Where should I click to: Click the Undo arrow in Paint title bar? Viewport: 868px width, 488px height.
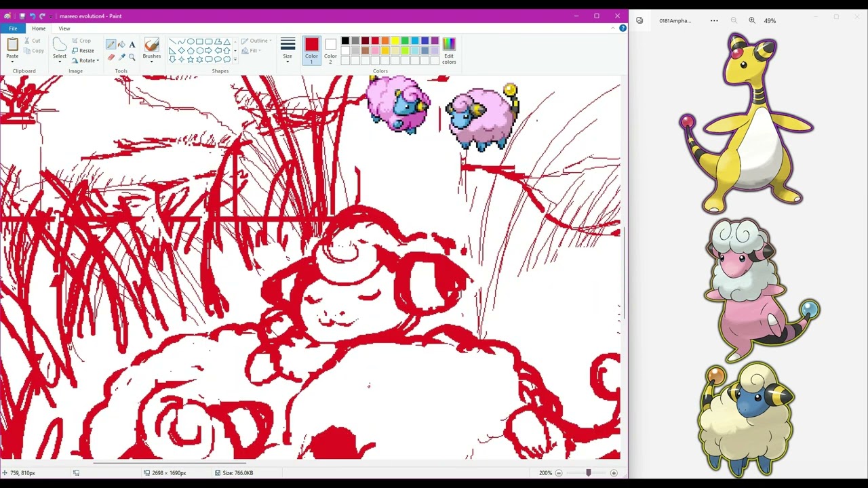(32, 16)
